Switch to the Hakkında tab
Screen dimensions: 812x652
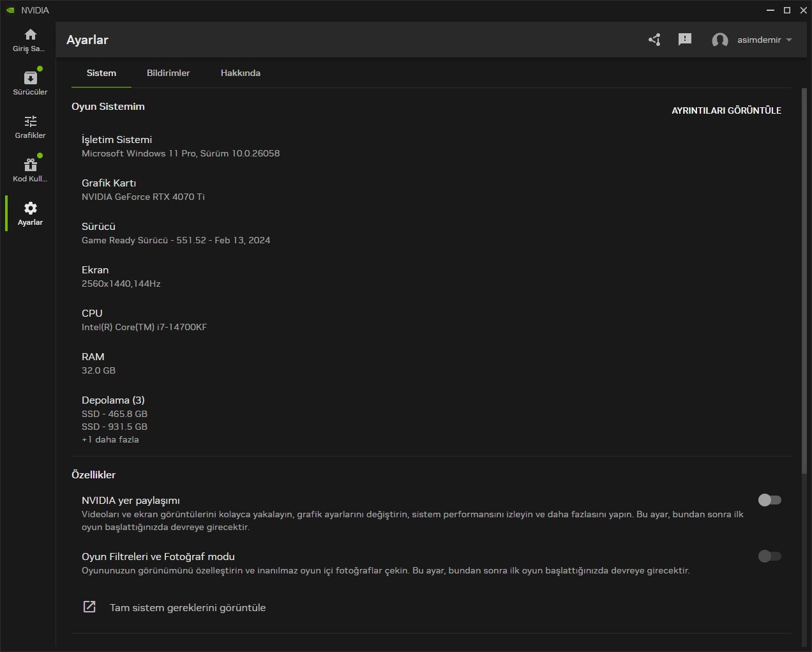coord(241,73)
